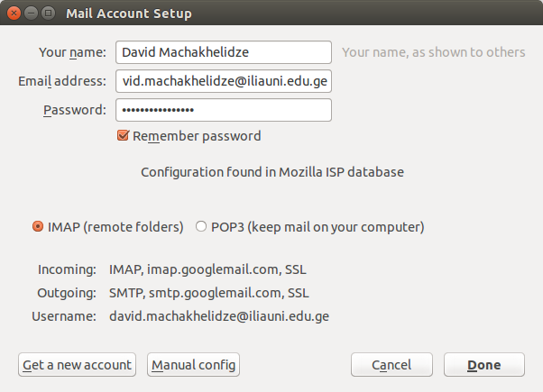This screenshot has width=543, height=392.
Task: Open Manual config settings
Action: 193,365
